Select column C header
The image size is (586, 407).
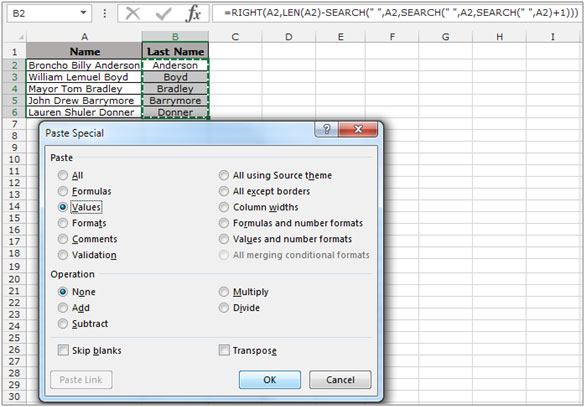click(x=235, y=37)
